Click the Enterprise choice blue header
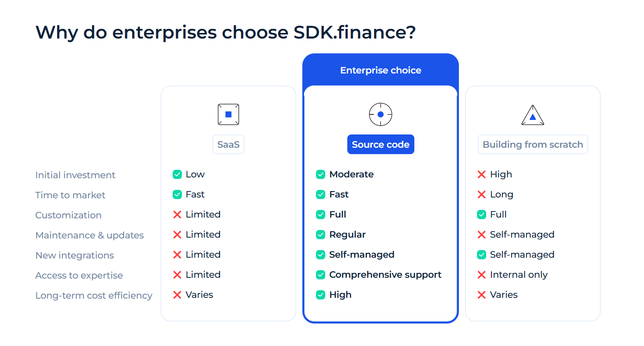 [x=380, y=70]
